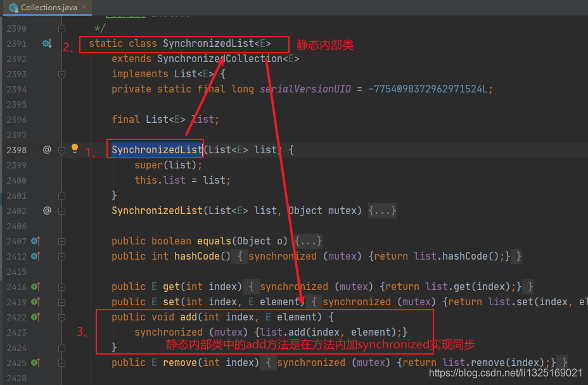Click the 'final List<E> list;' field declaration
Image resolution: width=588 pixels, height=385 pixels.
tap(165, 120)
